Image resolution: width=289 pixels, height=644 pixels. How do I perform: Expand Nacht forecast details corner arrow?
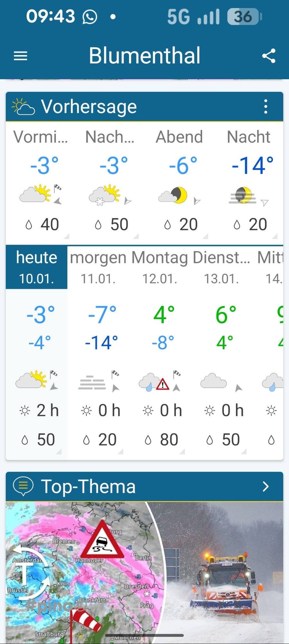(275, 236)
